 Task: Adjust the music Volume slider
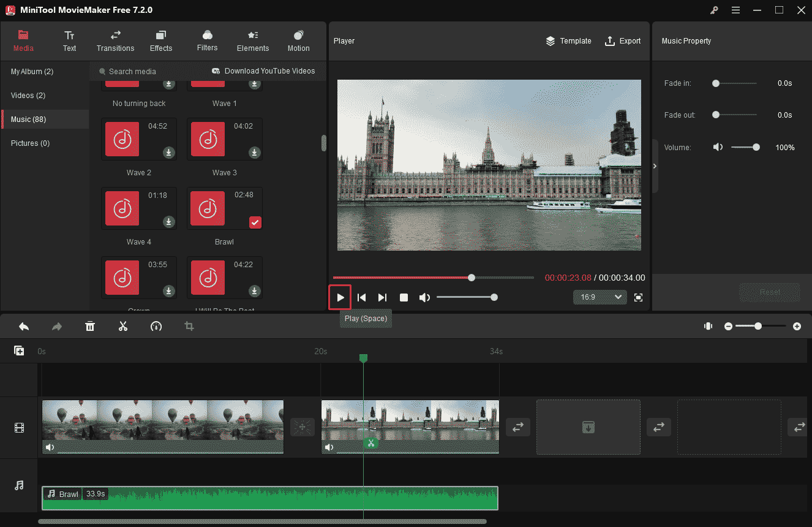click(x=745, y=147)
